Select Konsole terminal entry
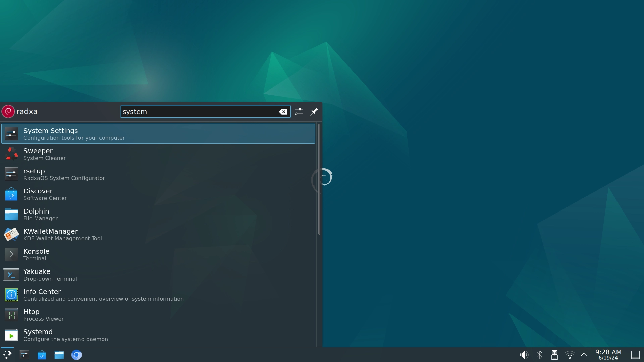 158,254
